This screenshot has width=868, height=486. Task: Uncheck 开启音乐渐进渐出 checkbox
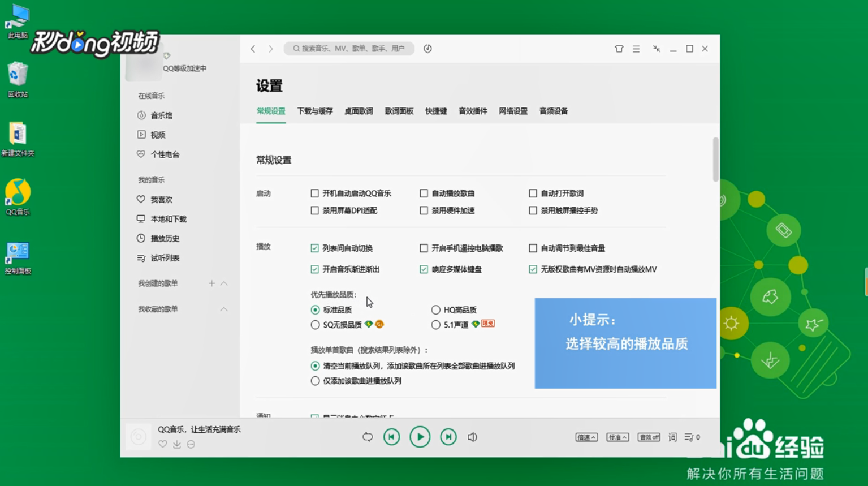coord(314,269)
